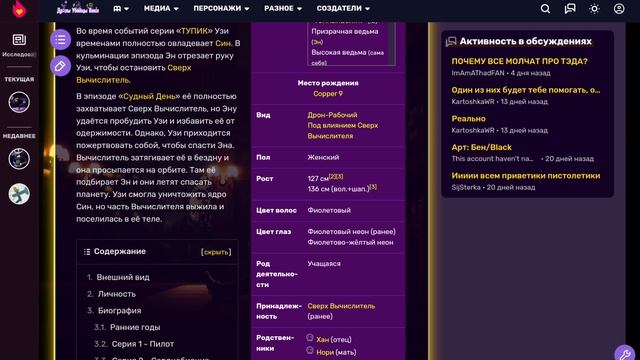Open discussion Иииии всем приветики пистолетики
Image resolution: width=640 pixels, height=360 pixels.
[x=526, y=176]
